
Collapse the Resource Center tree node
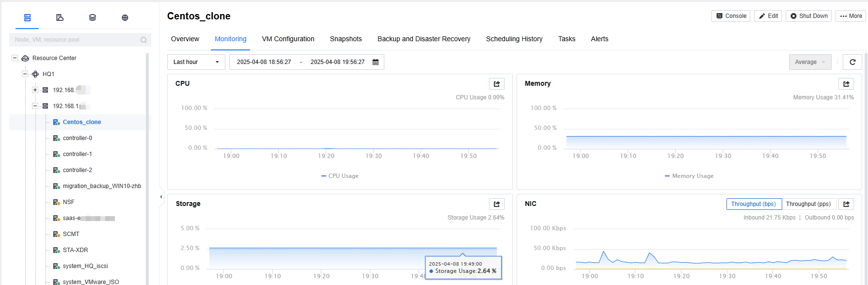[15, 58]
